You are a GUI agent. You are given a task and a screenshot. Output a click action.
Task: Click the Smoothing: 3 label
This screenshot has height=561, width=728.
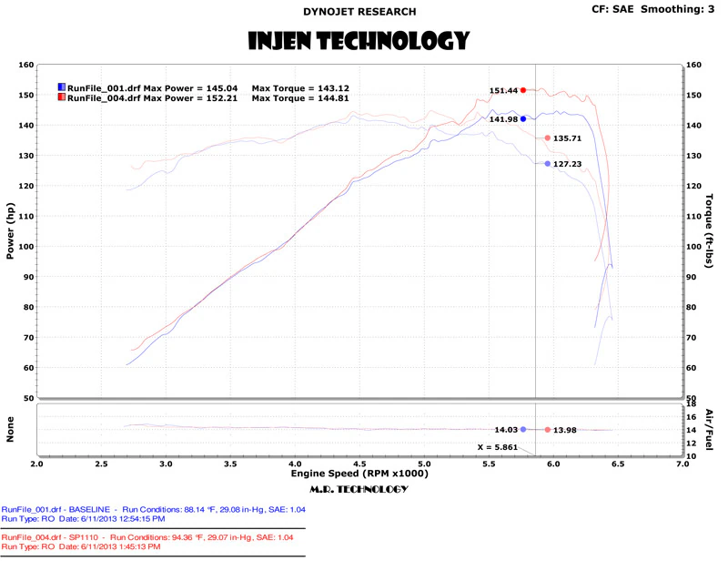point(677,9)
